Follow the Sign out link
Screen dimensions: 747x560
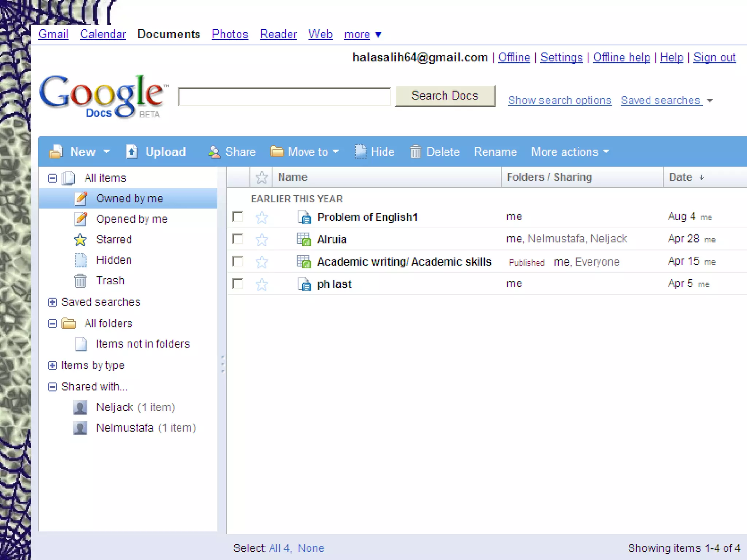pyautogui.click(x=714, y=57)
